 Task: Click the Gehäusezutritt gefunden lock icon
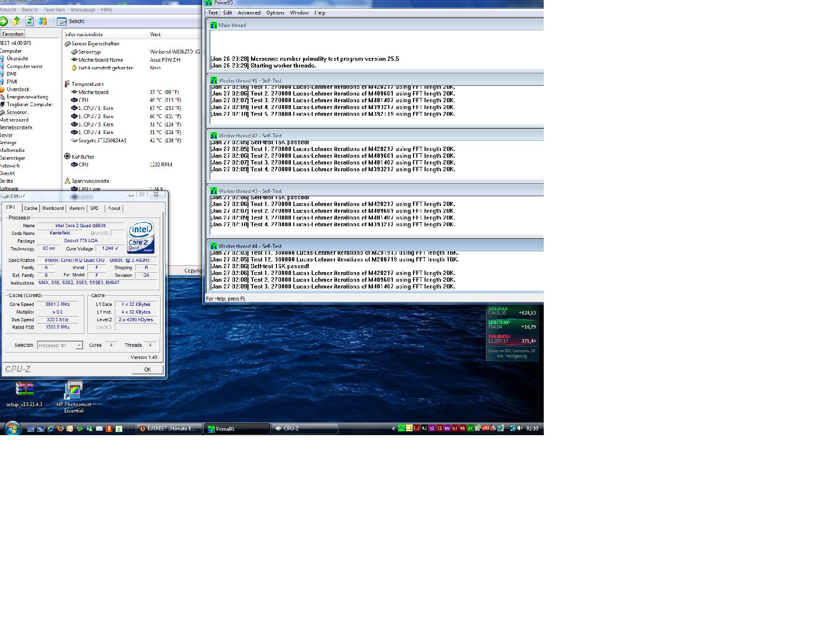[74, 68]
